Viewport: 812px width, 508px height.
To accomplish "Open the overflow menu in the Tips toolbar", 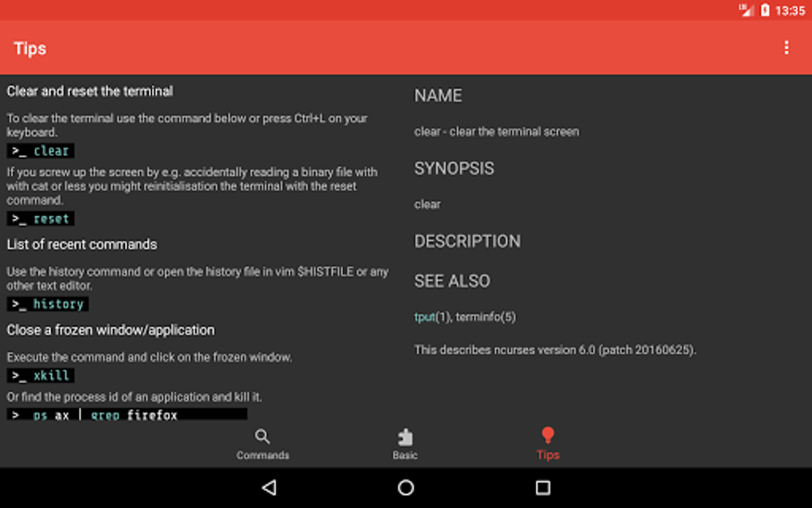I will pyautogui.click(x=787, y=48).
